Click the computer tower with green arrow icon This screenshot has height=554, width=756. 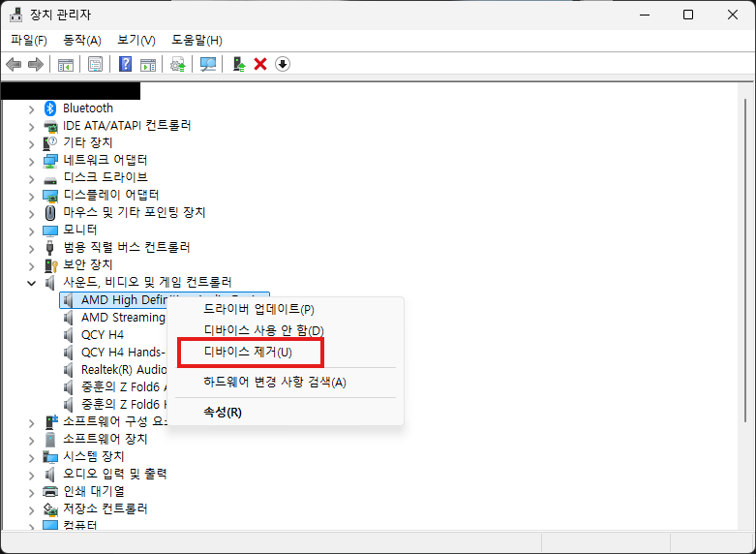pyautogui.click(x=239, y=64)
